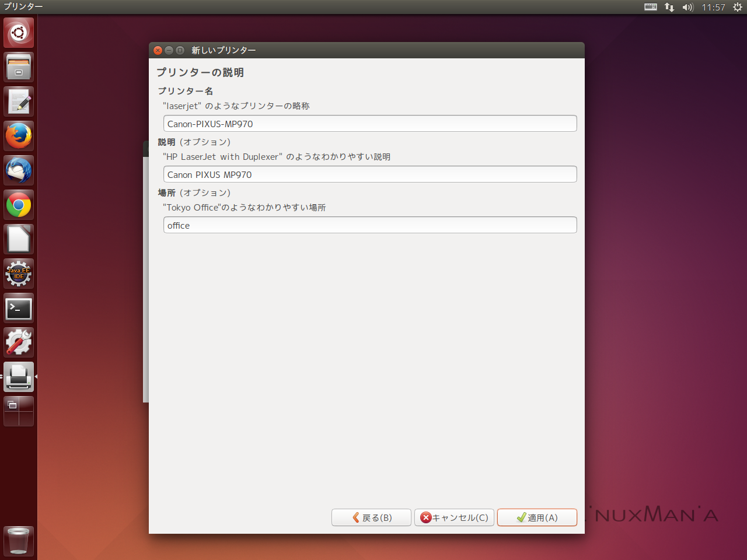Click the 説明 (オプション) label

point(194,142)
